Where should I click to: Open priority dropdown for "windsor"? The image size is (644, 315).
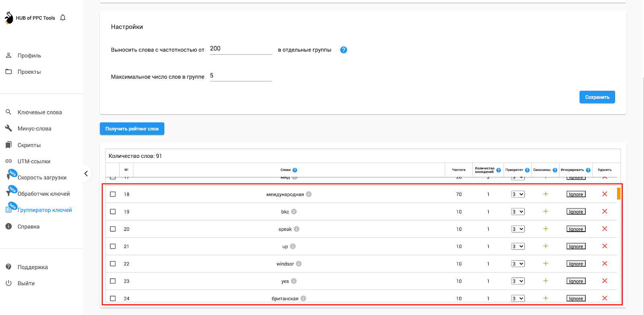click(518, 264)
